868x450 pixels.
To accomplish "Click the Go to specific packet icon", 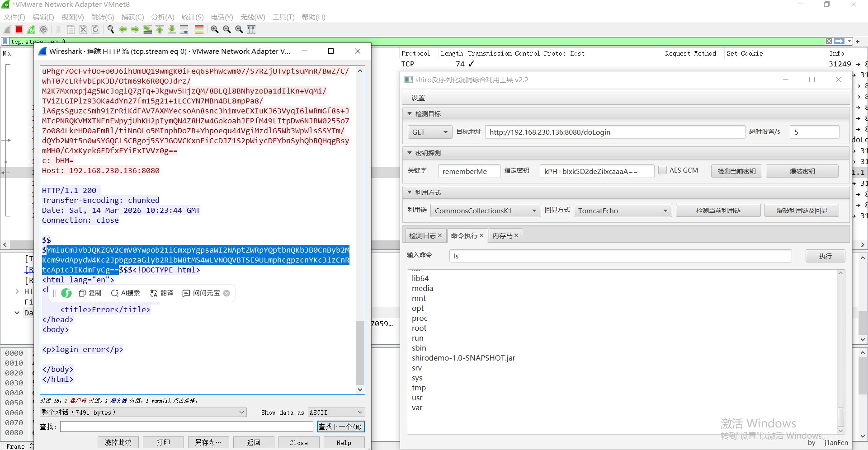I will point(147,29).
